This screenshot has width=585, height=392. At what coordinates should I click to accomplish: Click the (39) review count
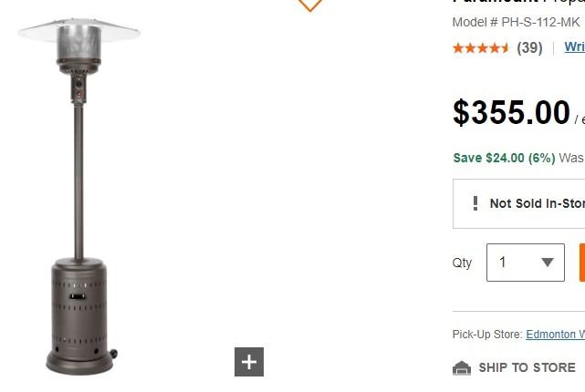[x=529, y=47]
